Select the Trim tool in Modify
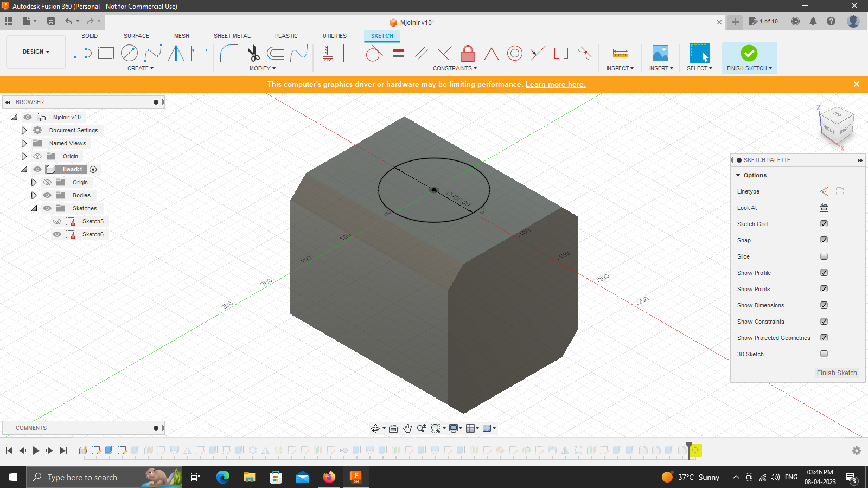868x488 pixels. tap(253, 53)
